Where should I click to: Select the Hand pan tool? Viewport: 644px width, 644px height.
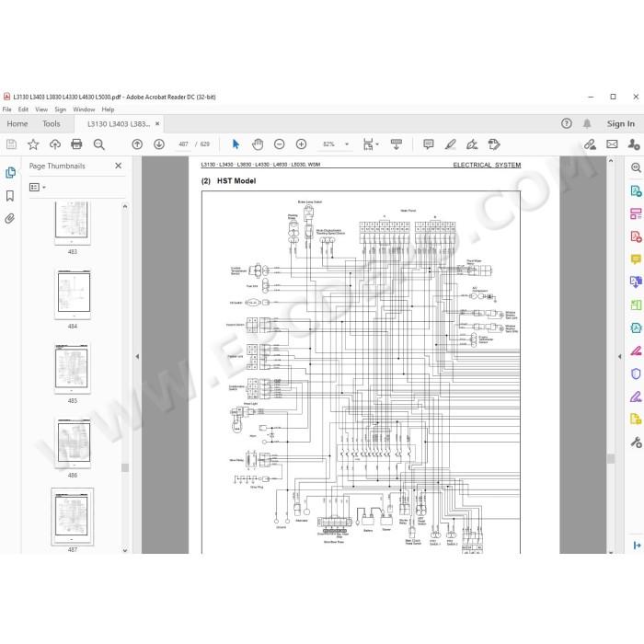coord(258,144)
